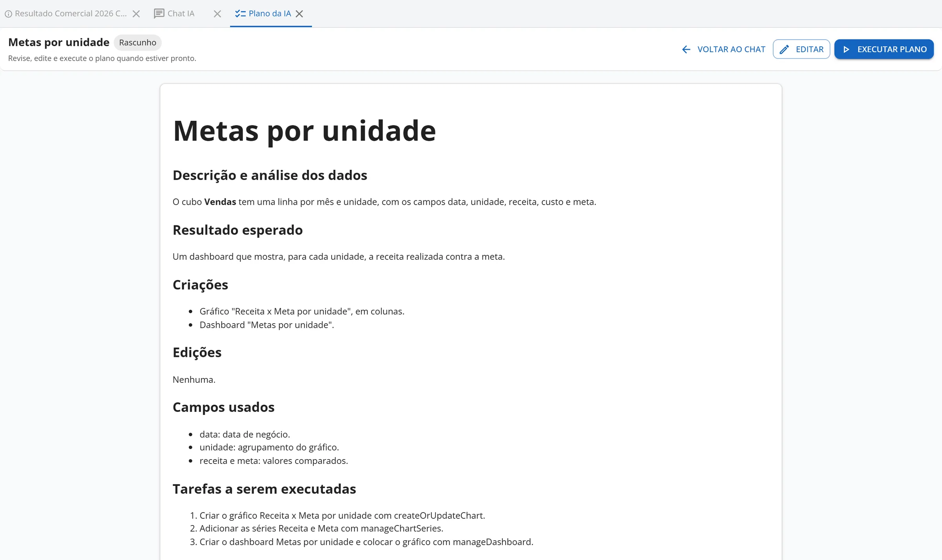
Task: Click the header title Metas por unidade
Action: click(59, 42)
